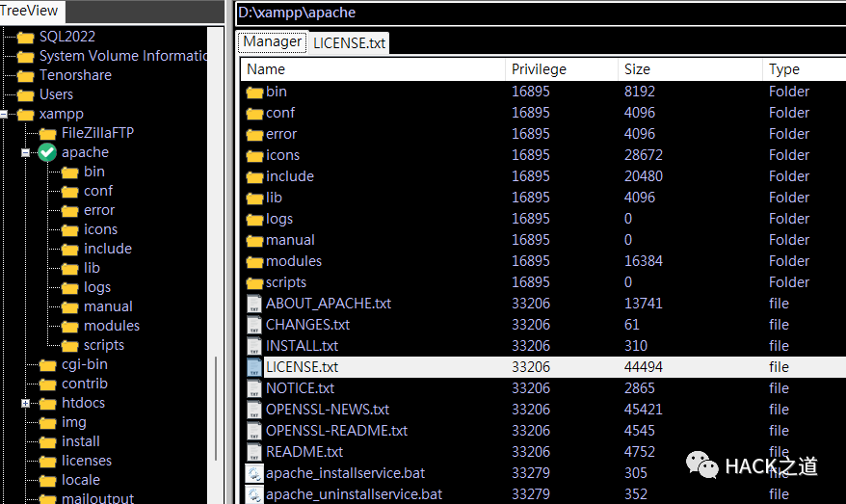Click the SQL2022 folder icon in tree

point(25,37)
